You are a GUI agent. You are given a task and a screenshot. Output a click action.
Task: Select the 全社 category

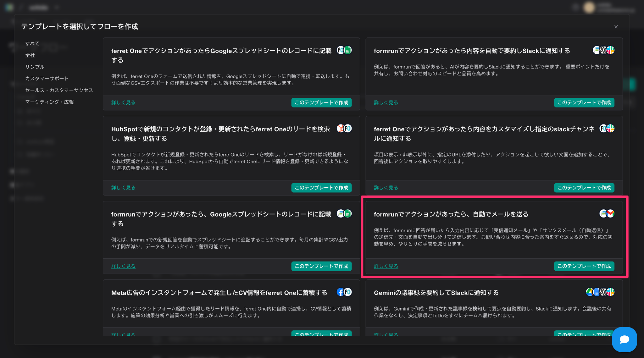[x=30, y=55]
